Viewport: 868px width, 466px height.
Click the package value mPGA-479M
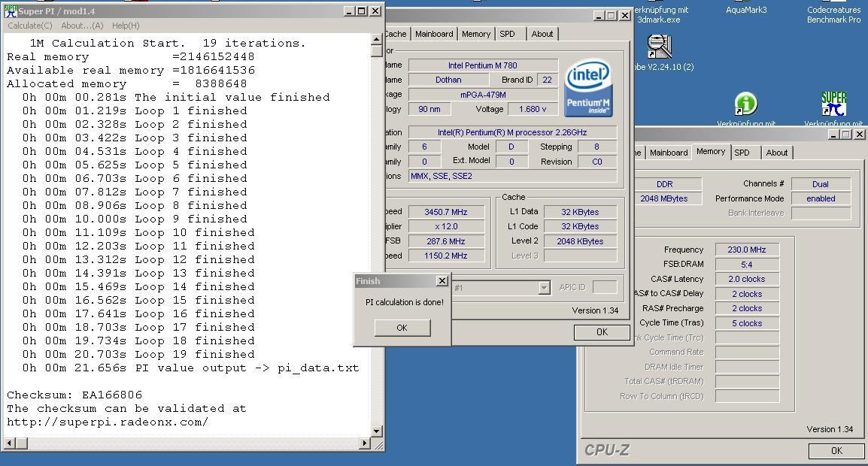[x=483, y=95]
